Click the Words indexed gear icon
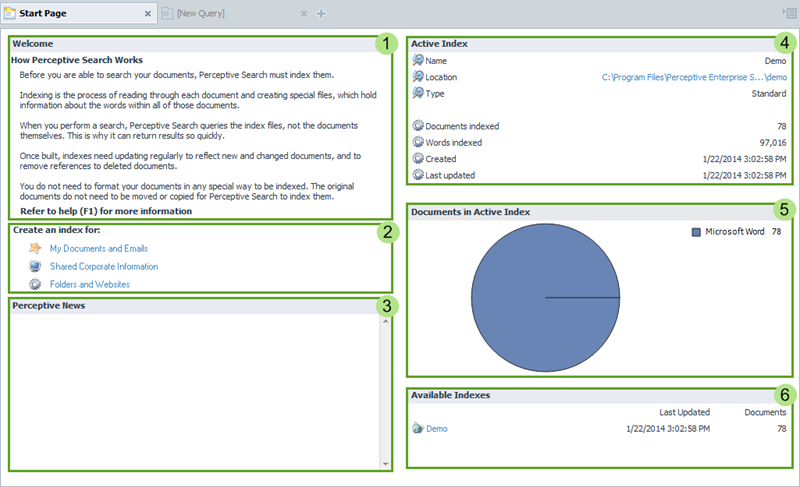Viewport: 800px width, 487px height. click(418, 142)
